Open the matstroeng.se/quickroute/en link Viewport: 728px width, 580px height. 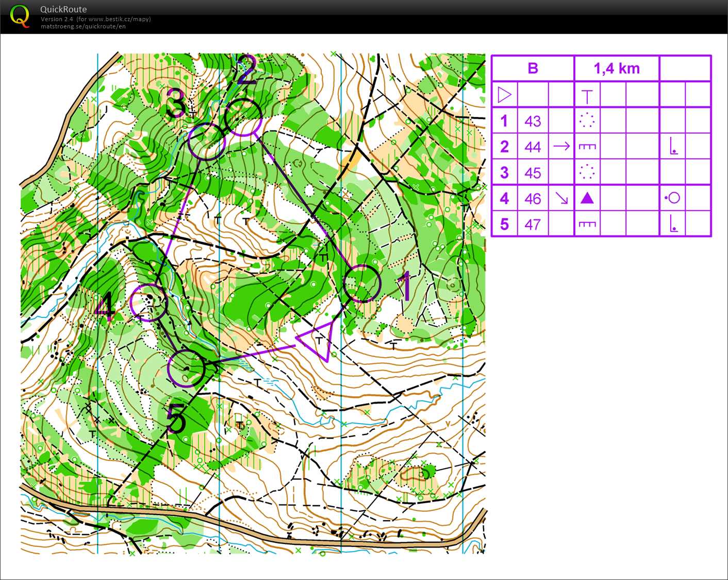tap(83, 26)
